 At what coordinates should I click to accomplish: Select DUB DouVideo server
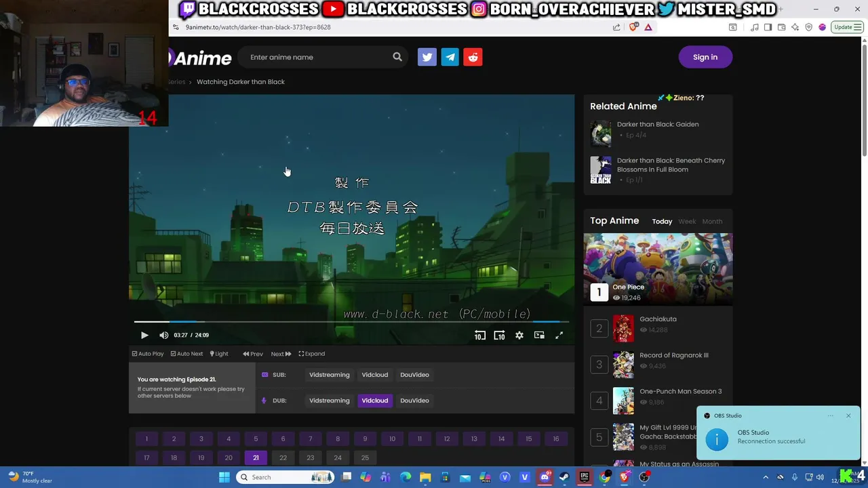[x=414, y=401]
